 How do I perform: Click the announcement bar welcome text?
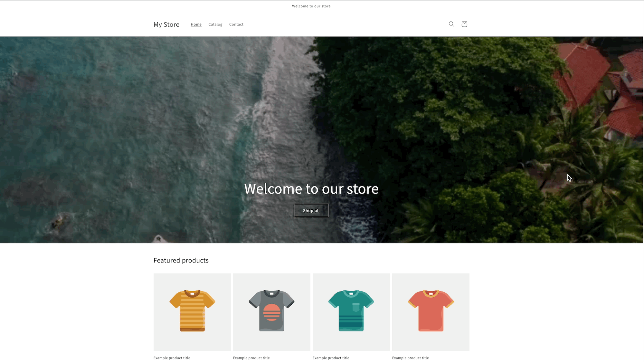coord(311,6)
